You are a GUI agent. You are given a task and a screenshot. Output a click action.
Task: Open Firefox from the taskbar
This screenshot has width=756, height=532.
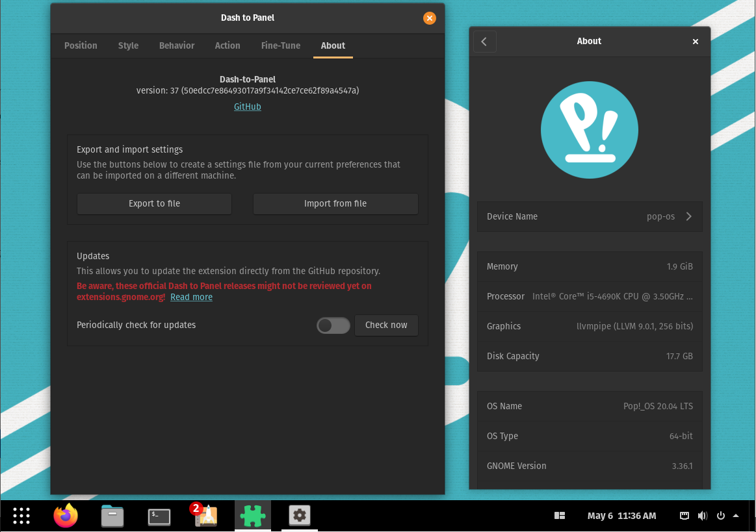tap(66, 516)
